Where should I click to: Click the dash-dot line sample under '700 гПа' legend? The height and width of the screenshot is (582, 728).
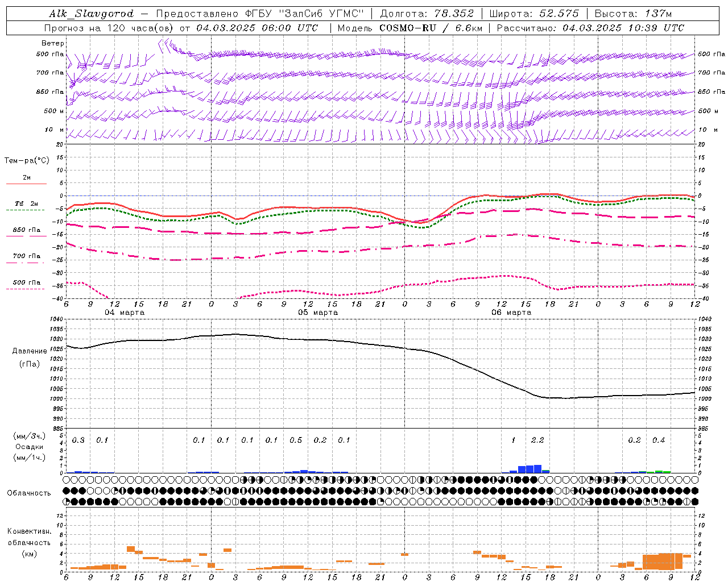[26, 262]
